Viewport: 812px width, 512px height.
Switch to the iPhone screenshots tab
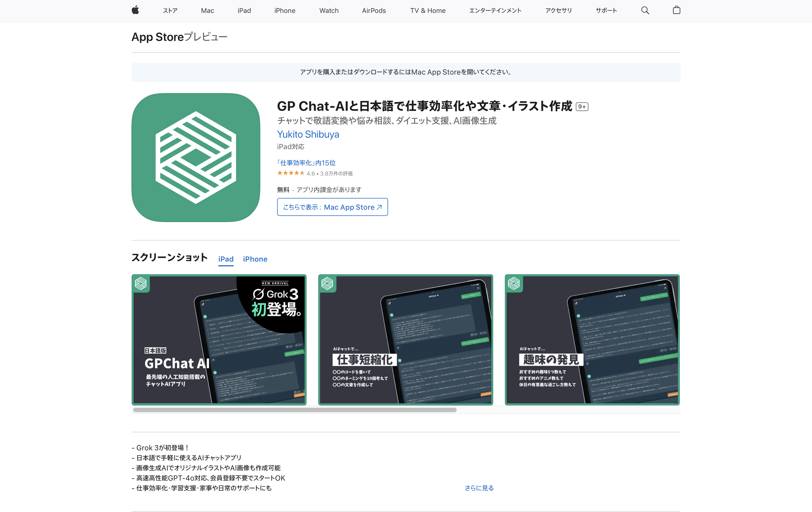[x=255, y=259]
